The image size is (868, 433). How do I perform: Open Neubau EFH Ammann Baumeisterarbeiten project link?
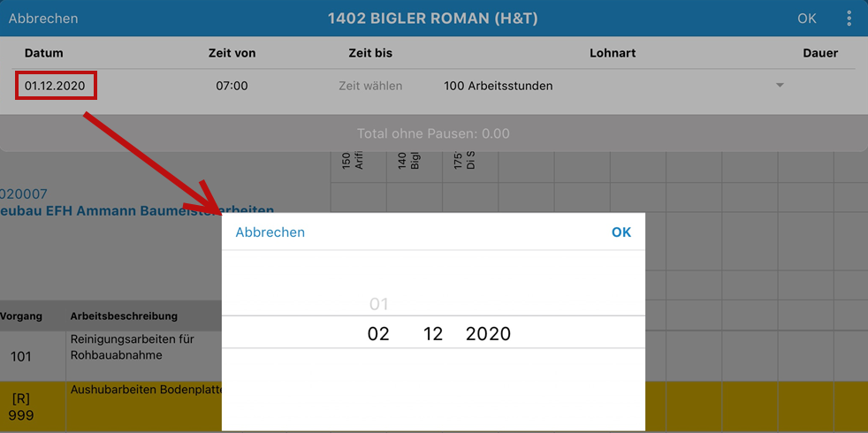(x=137, y=210)
